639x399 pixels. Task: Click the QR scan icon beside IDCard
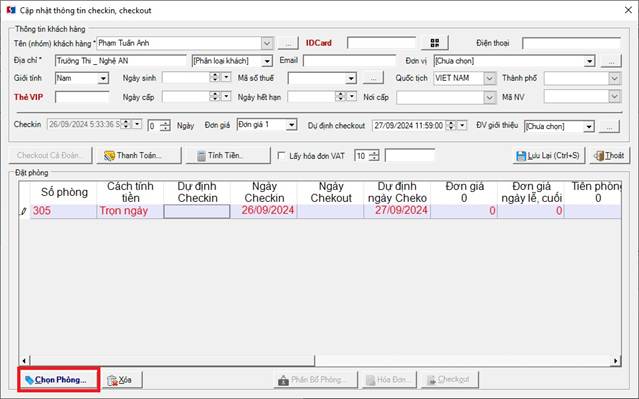435,43
